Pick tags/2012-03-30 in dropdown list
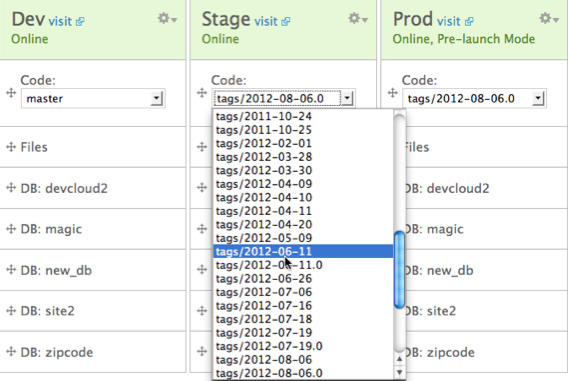Image resolution: width=568 pixels, height=381 pixels. tap(303, 170)
